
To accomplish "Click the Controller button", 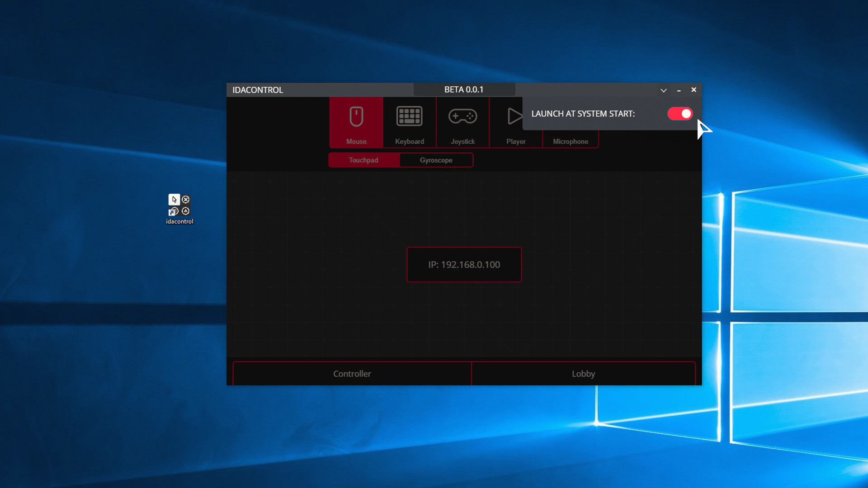I will (352, 374).
